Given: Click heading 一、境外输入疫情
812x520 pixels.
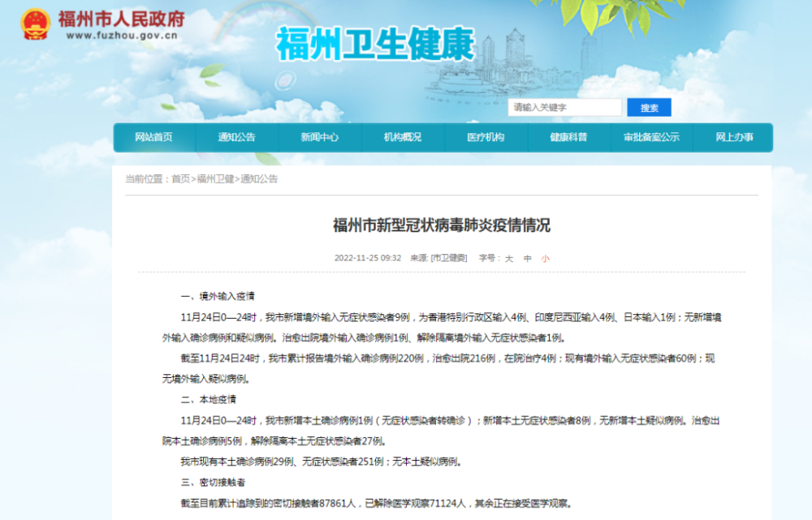Looking at the screenshot, I should pyautogui.click(x=218, y=296).
